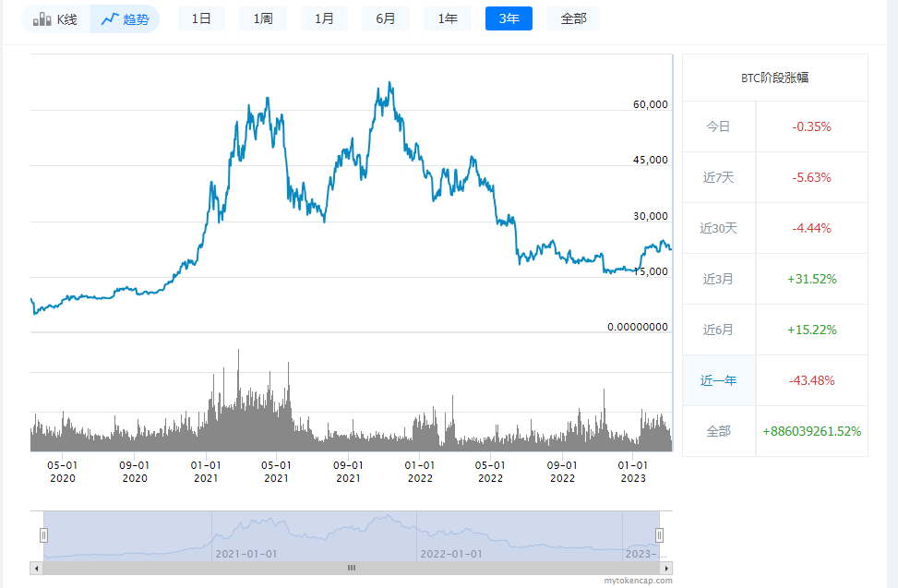898x588 pixels.
Task: Enable the 6月 time range
Action: tap(385, 18)
